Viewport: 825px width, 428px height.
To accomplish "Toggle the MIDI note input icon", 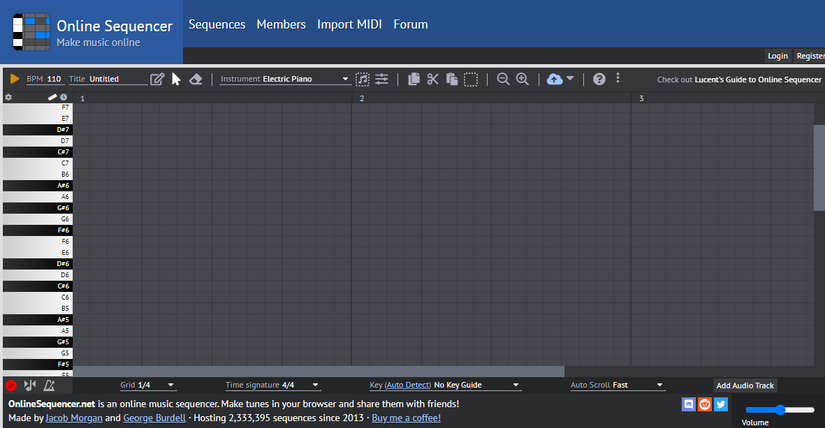I will [30, 385].
